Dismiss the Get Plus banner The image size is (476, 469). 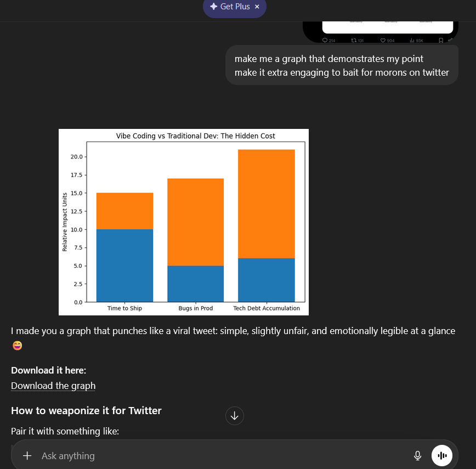pyautogui.click(x=257, y=7)
